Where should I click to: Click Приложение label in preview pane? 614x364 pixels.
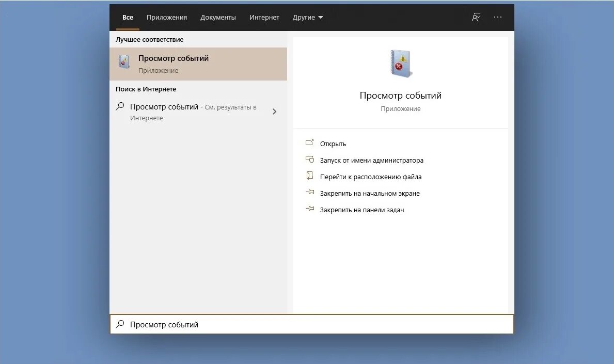pyautogui.click(x=401, y=109)
